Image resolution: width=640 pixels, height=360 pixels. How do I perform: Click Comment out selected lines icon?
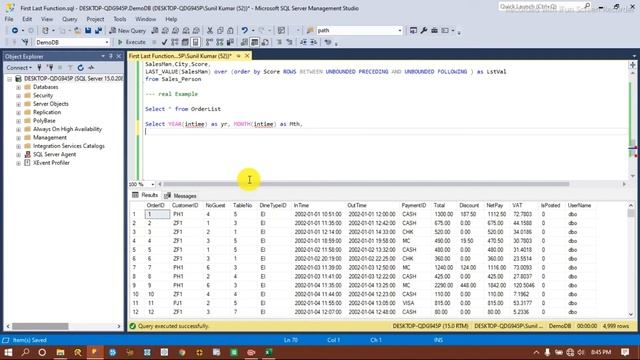point(279,42)
